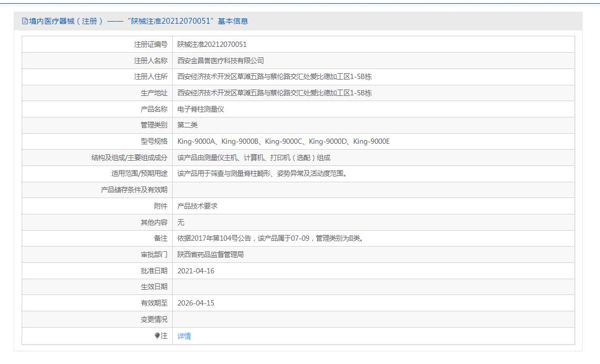Screen dimensions: 600x364
Task: Select approving department 陕西省药品监督管理局
Action: (x=211, y=254)
